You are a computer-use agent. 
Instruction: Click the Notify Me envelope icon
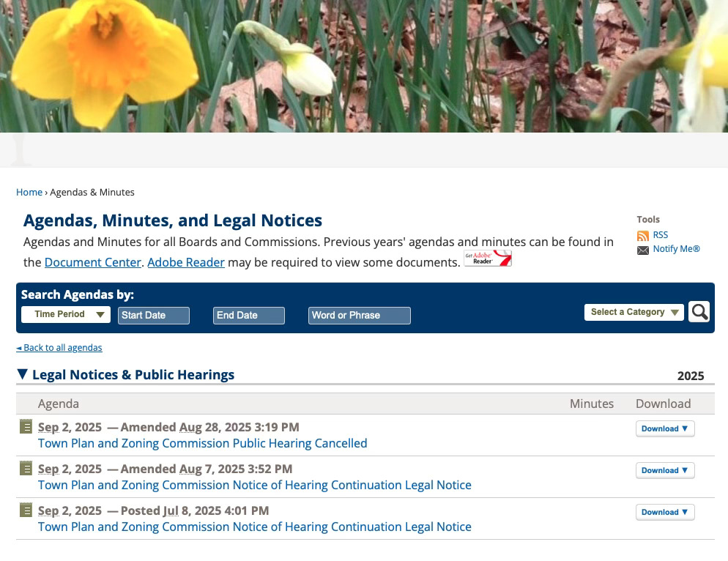tap(642, 250)
